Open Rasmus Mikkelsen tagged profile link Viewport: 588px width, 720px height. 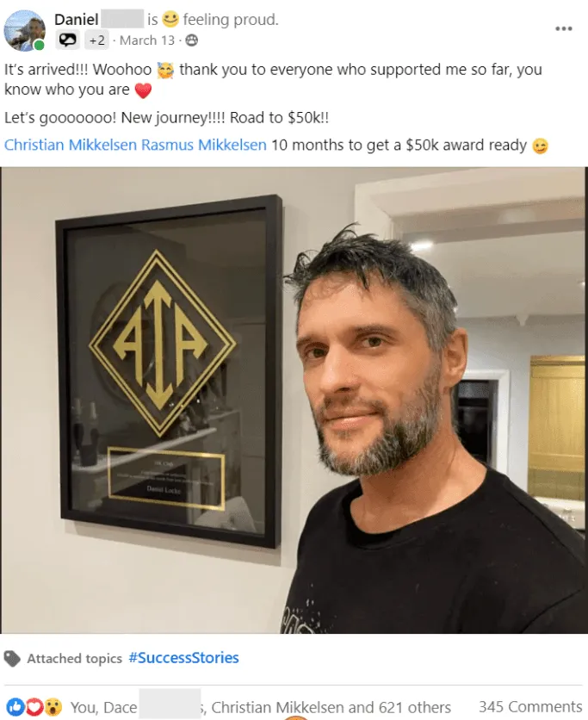204,145
